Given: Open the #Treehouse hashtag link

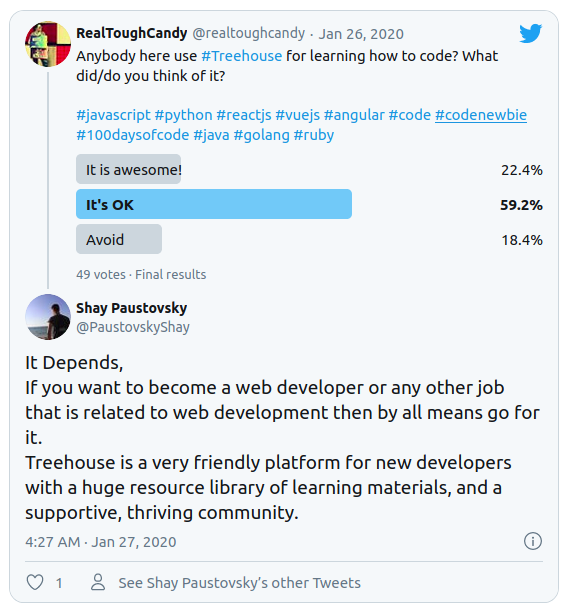Looking at the screenshot, I should (x=242, y=56).
